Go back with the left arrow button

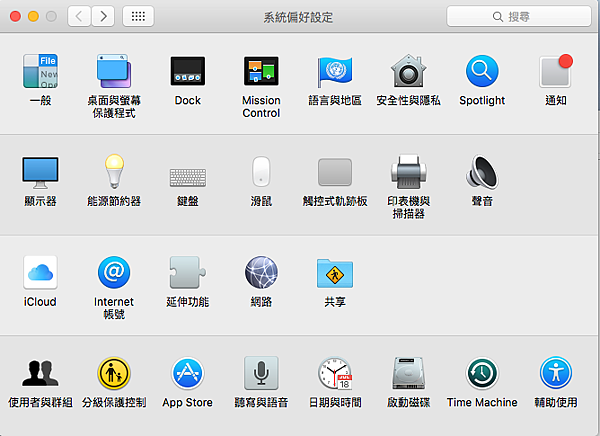pos(79,16)
